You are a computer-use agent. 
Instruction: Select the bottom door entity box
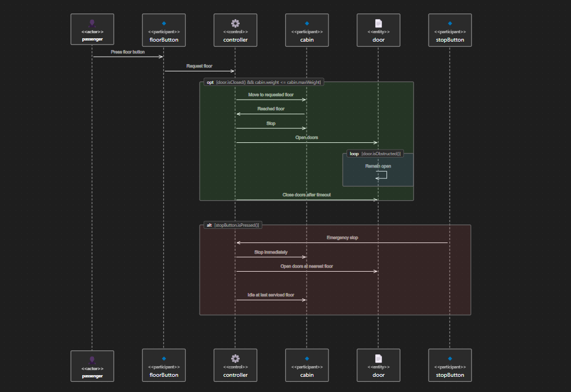point(379,366)
